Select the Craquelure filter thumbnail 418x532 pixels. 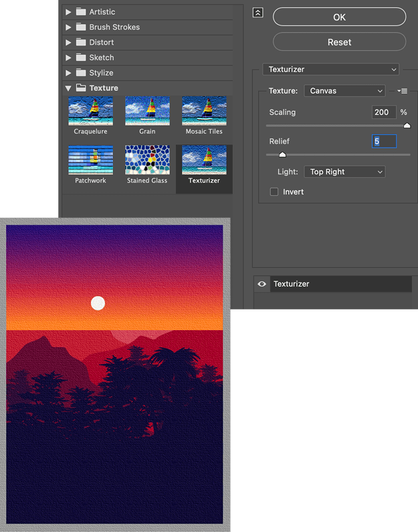(90, 111)
